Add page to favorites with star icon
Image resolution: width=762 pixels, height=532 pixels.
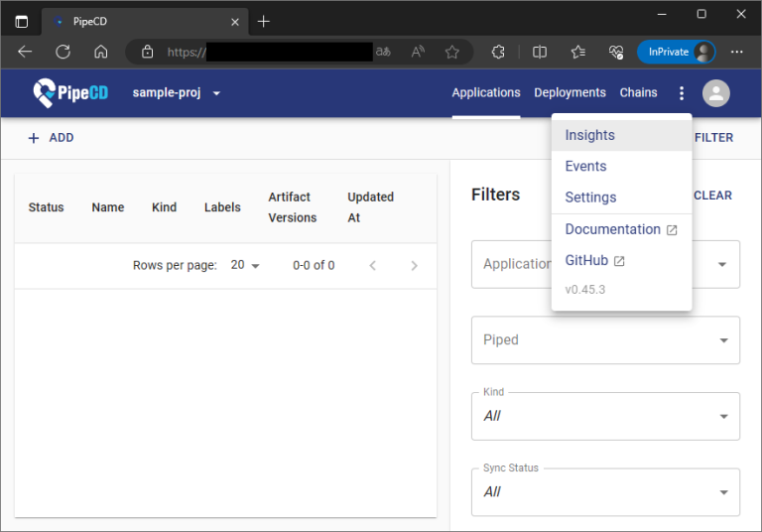[x=452, y=52]
